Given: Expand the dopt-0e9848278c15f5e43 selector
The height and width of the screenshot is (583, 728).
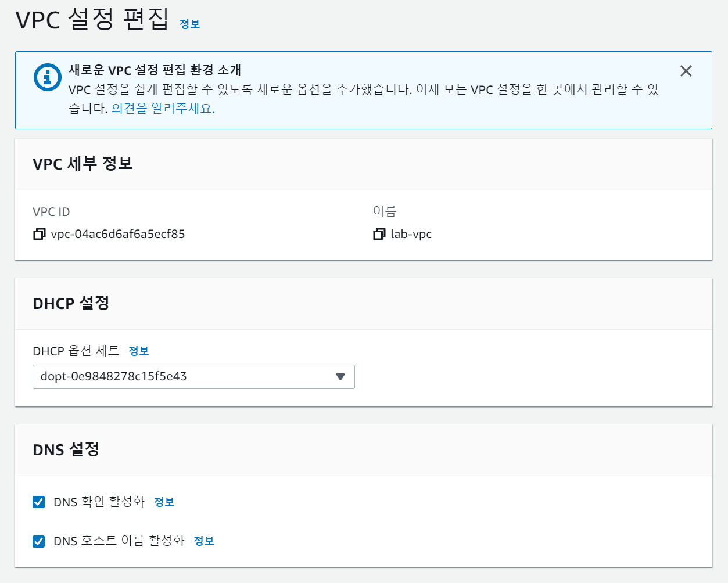Looking at the screenshot, I should 193,377.
